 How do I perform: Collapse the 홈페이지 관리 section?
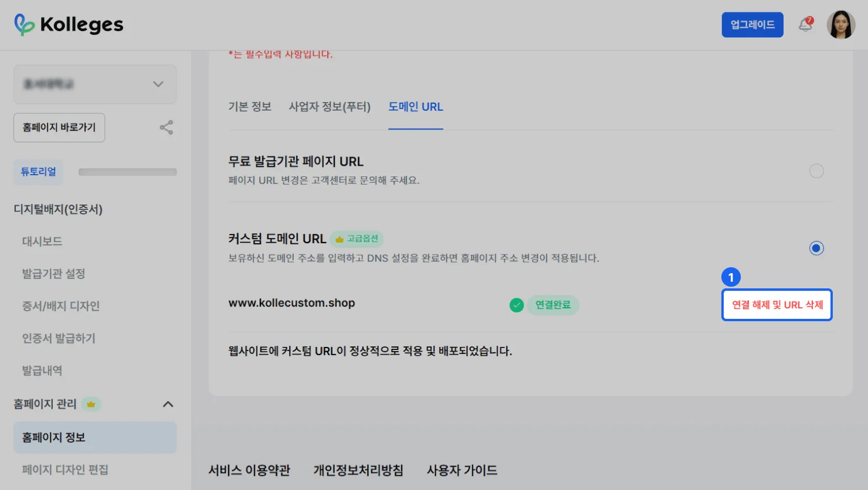[x=168, y=404]
